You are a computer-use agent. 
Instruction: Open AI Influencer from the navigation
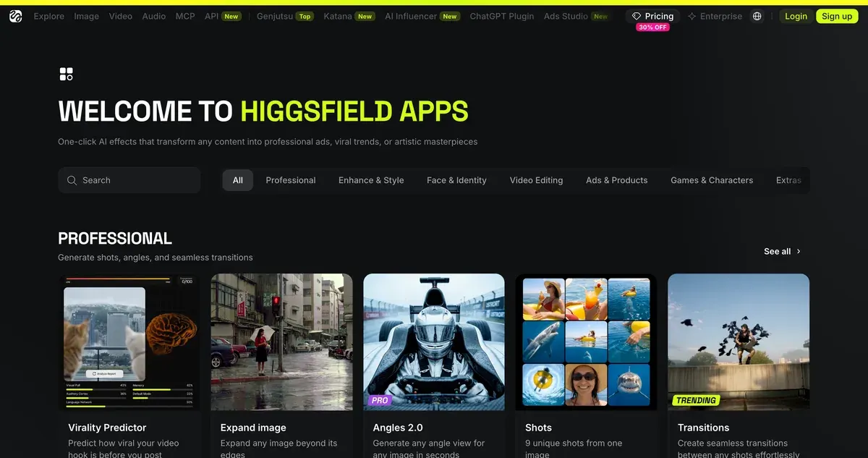pos(412,16)
